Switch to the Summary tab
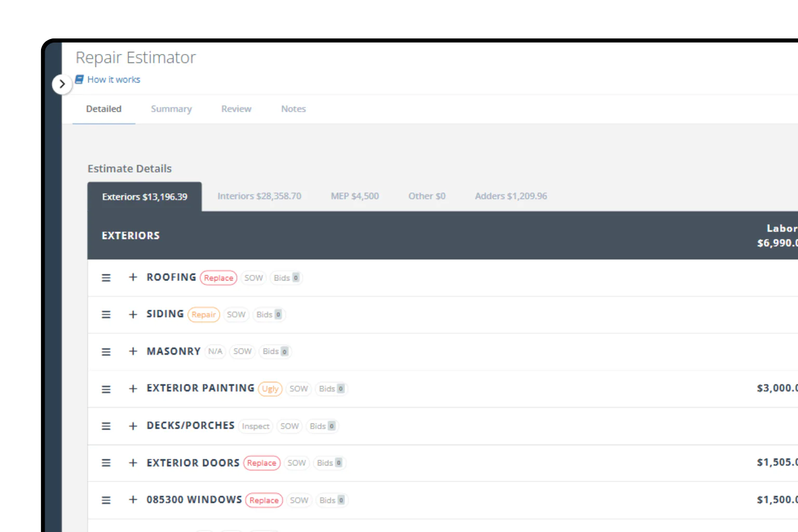 (171, 109)
